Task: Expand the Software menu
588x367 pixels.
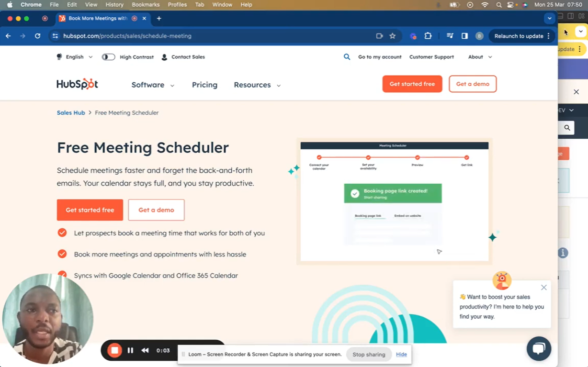Action: [153, 85]
